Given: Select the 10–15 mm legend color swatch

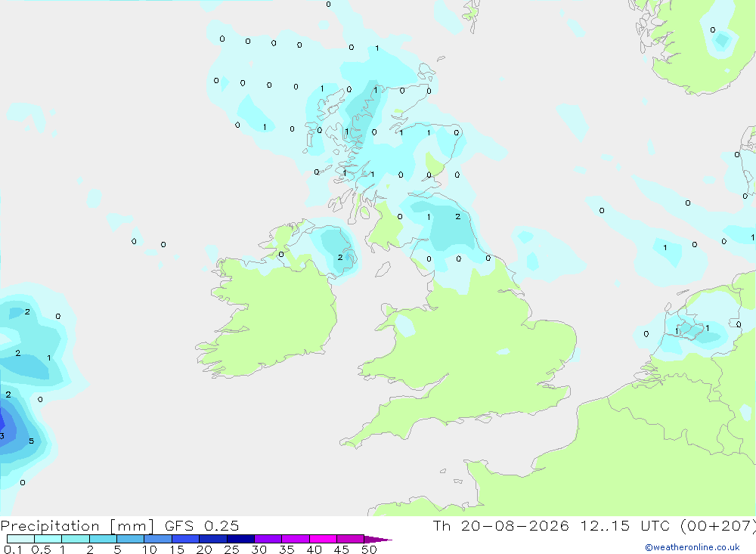Looking at the screenshot, I should click(x=158, y=539).
